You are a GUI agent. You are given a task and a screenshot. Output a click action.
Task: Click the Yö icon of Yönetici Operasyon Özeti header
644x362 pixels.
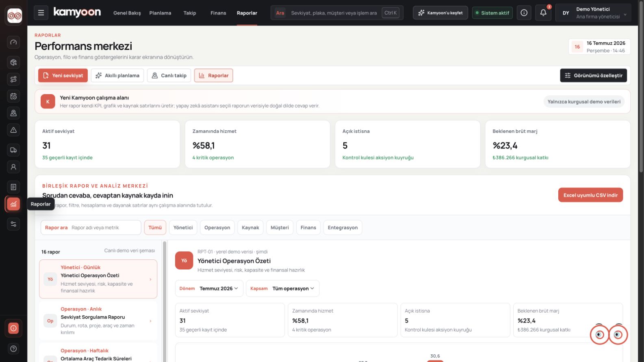pos(184,261)
